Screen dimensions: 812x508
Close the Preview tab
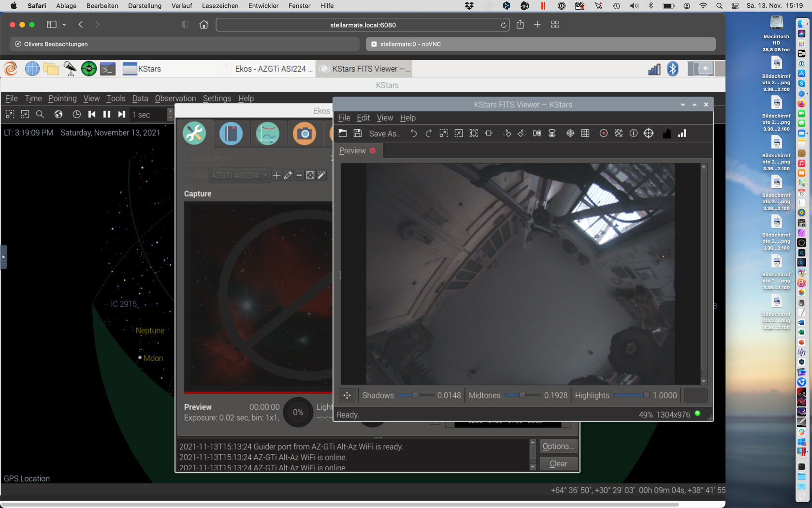tap(373, 150)
